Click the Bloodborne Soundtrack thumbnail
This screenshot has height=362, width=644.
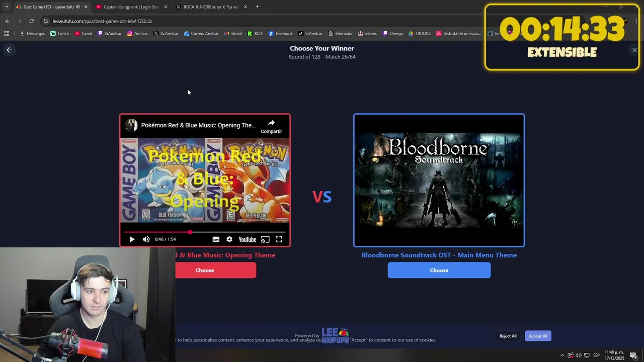coord(439,180)
